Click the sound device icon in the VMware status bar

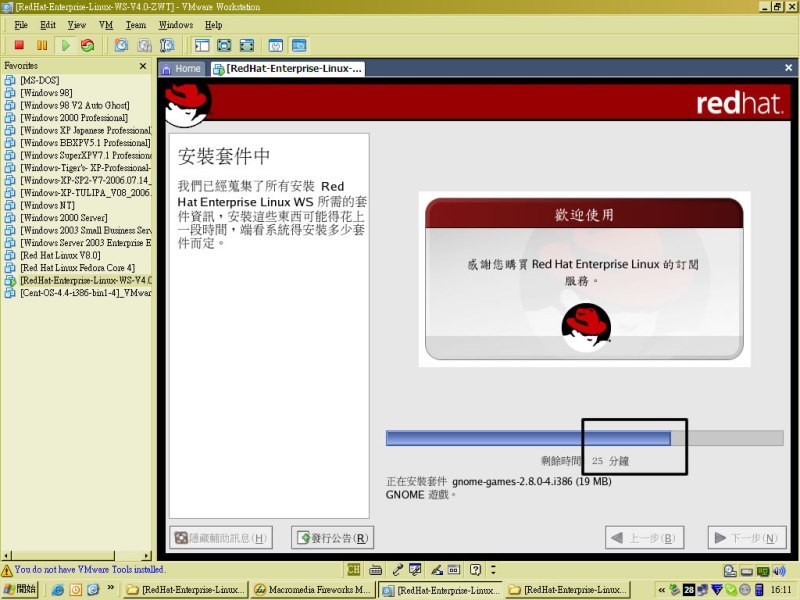click(x=779, y=571)
